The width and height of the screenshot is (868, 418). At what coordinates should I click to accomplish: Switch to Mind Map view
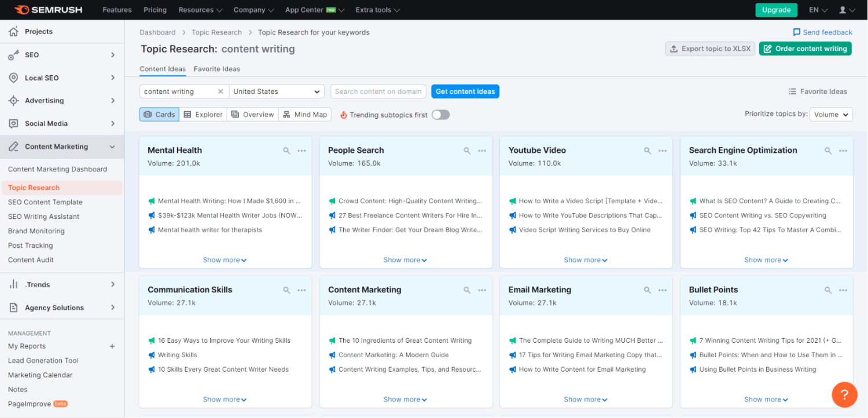[305, 115]
